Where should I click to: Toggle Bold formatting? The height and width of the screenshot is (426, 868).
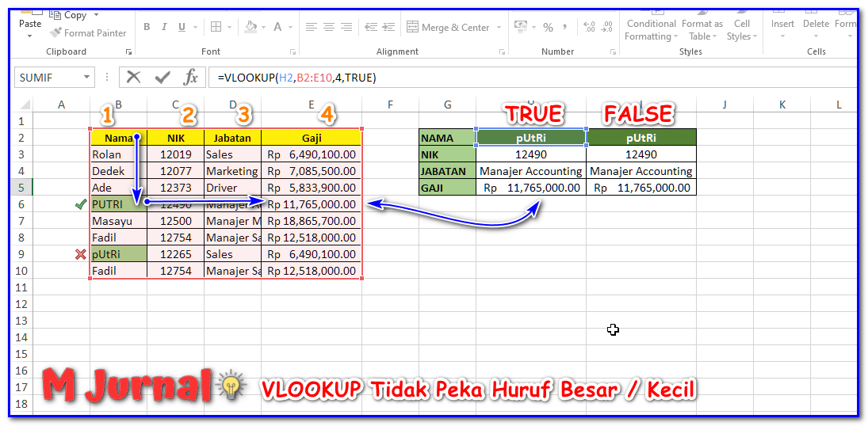coord(147,28)
